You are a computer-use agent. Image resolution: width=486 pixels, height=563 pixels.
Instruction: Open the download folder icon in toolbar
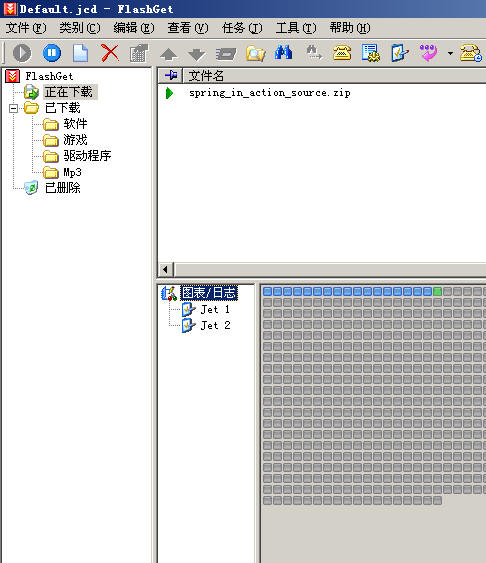click(x=256, y=53)
